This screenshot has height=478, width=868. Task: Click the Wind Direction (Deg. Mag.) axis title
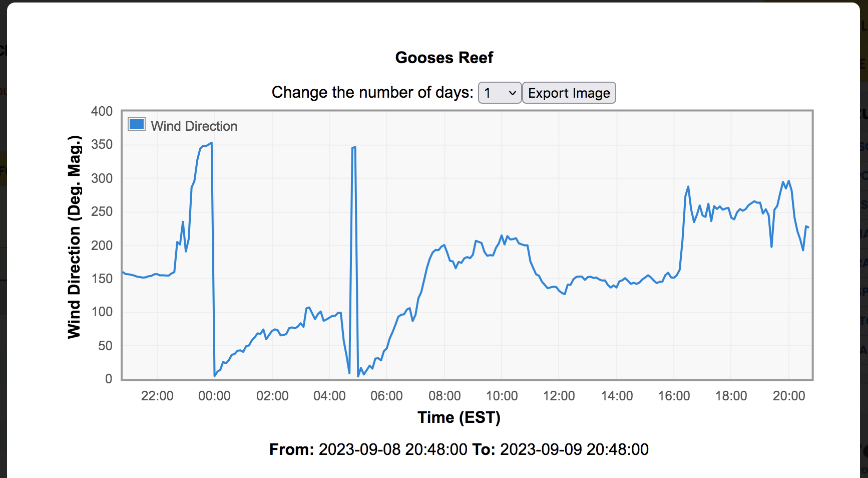[x=74, y=237]
